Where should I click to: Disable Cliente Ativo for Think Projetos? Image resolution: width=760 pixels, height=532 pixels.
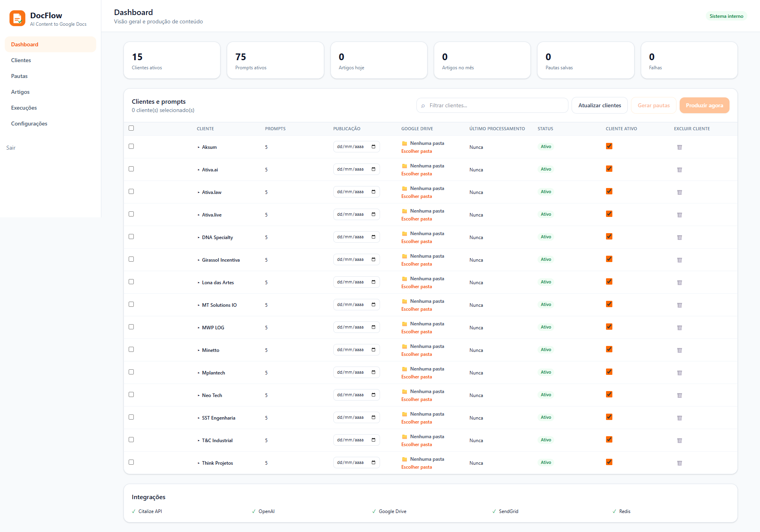pos(609,462)
